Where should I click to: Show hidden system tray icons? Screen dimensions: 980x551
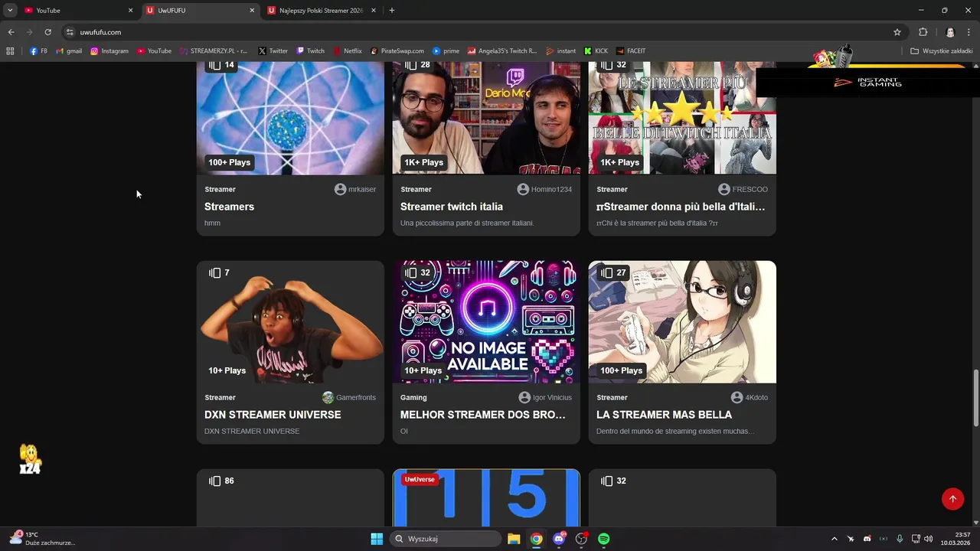point(835,539)
